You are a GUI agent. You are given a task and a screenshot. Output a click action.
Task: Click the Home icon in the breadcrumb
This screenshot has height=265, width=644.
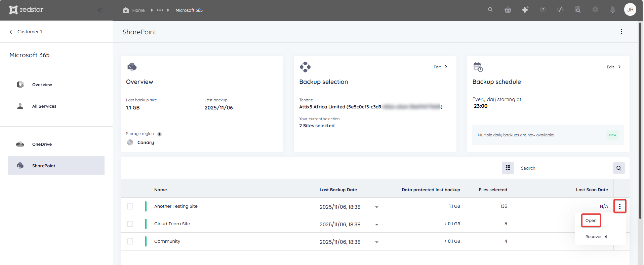point(126,10)
